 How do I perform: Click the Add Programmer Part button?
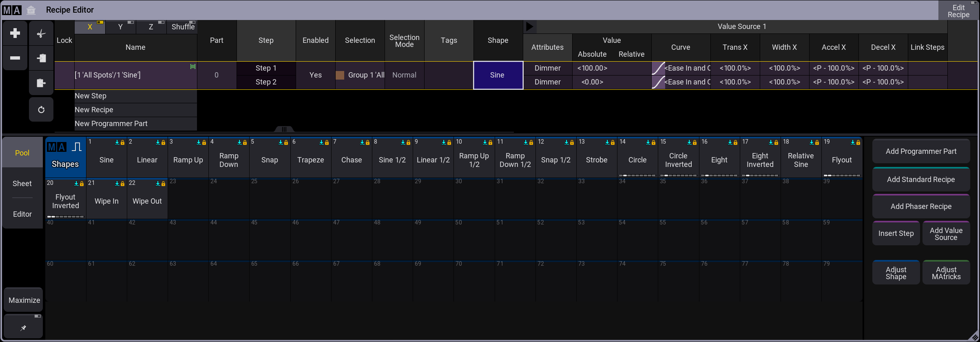(x=921, y=151)
